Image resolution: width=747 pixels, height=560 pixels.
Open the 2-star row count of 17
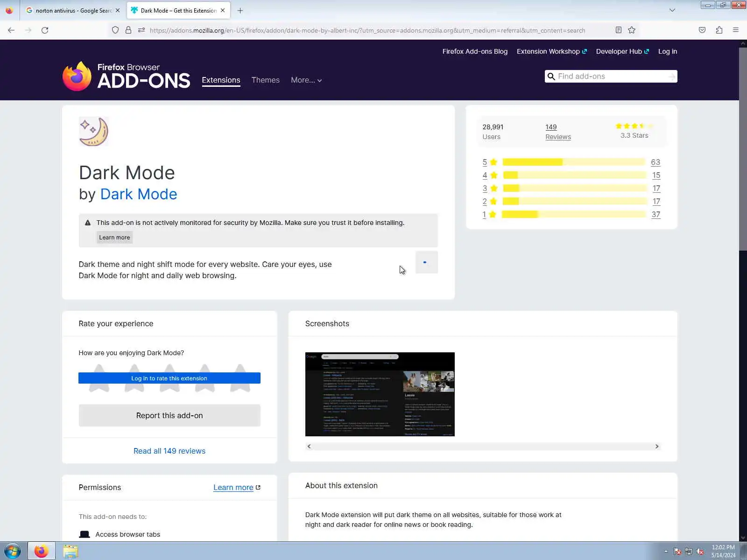click(x=656, y=201)
